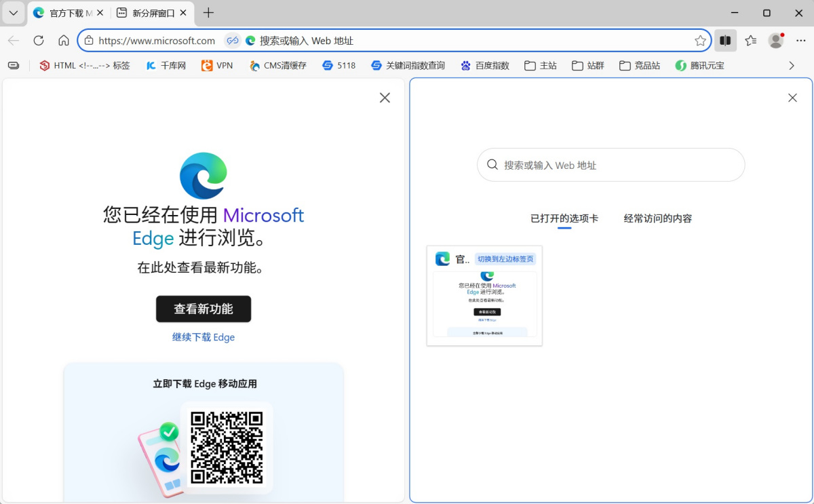814x504 pixels.
Task: Expand hidden bookmarks with the chevron
Action: pyautogui.click(x=791, y=65)
